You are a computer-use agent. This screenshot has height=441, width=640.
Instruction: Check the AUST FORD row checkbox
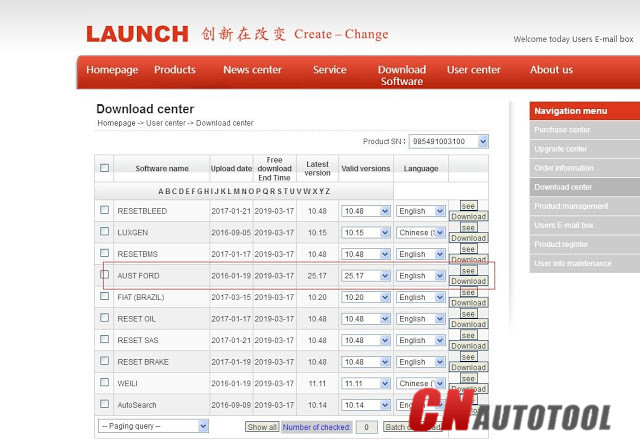(x=104, y=274)
